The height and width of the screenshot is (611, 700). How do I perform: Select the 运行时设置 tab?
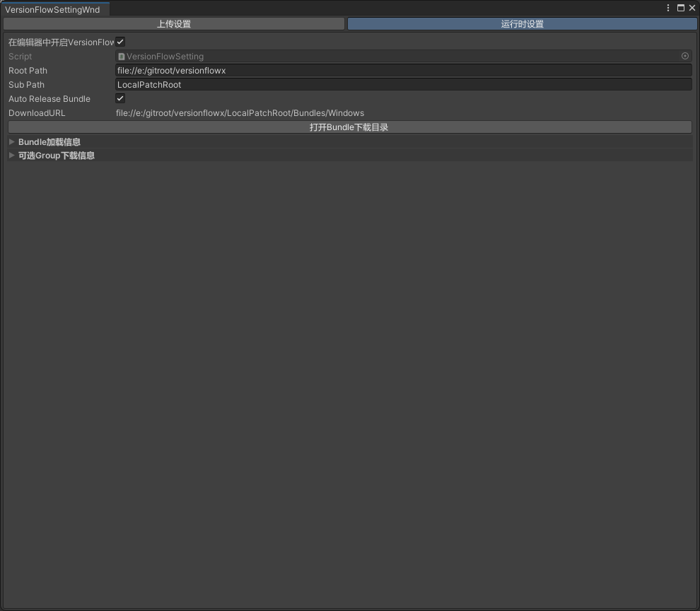522,24
